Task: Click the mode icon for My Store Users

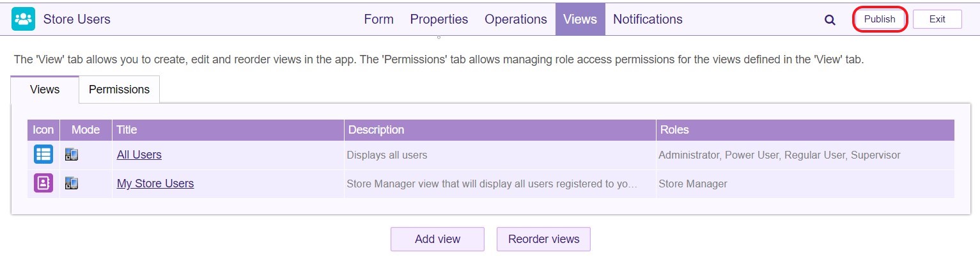Action: pos(72,184)
